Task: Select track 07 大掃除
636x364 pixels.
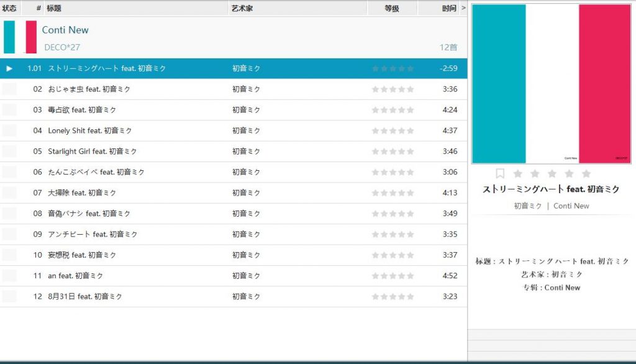Action: [234, 193]
